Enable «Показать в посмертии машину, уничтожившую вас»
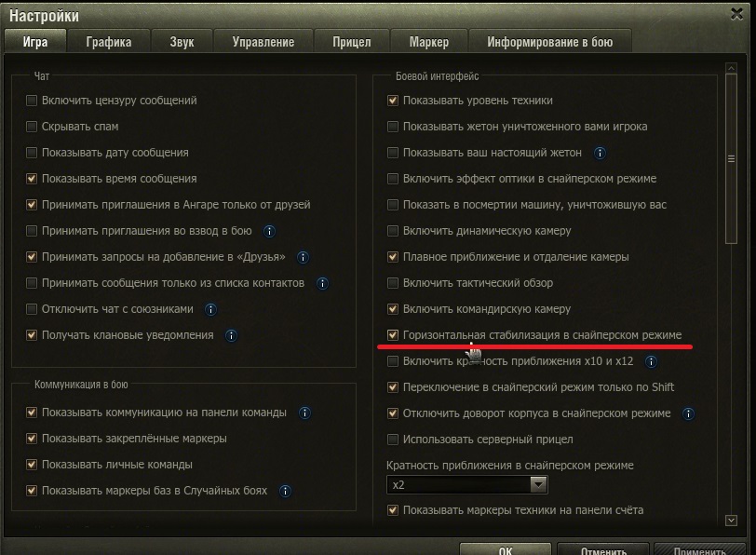The image size is (756, 555). 393,205
